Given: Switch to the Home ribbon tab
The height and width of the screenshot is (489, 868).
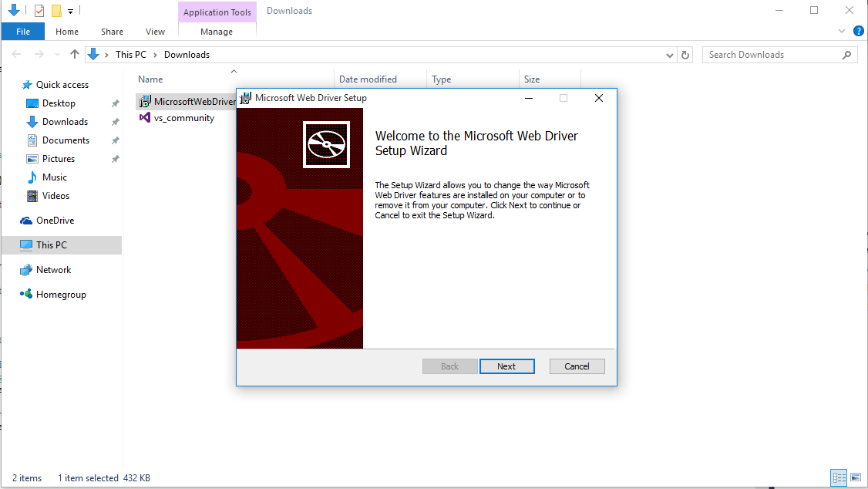Looking at the screenshot, I should click(x=67, y=32).
